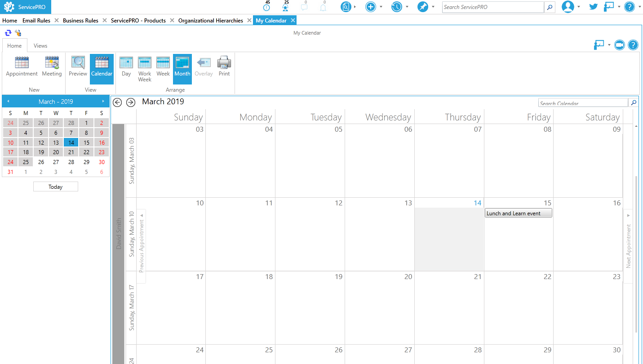Image resolution: width=643 pixels, height=364 pixels.
Task: Click the plus (new item) icon
Action: (x=371, y=7)
